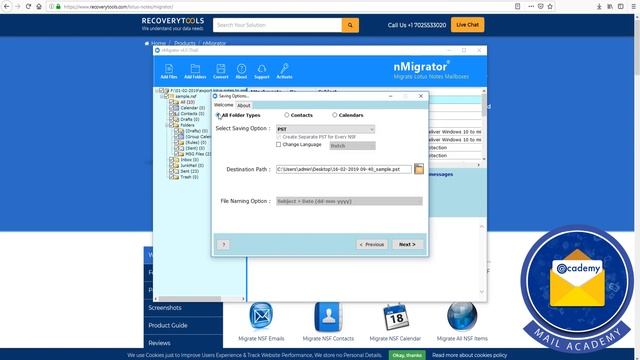Click the browser back arrow
Image resolution: width=640 pixels, height=360 pixels.
(7, 7)
